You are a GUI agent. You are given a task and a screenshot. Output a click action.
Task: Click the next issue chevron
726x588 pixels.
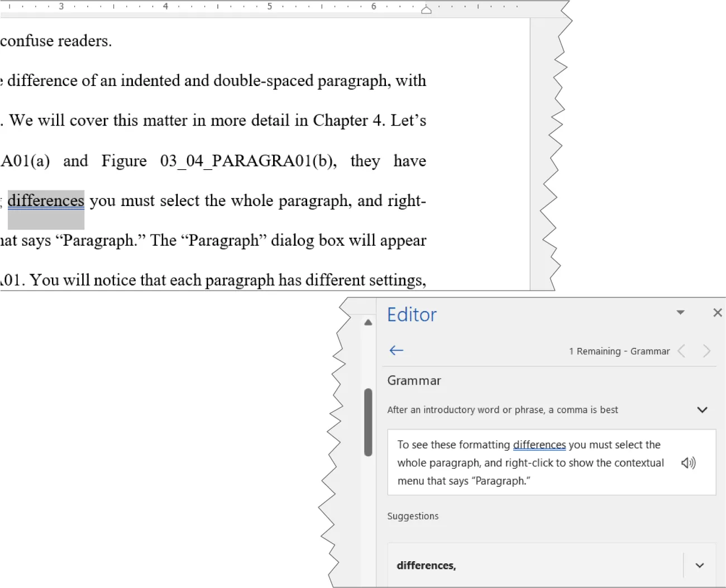tap(706, 351)
